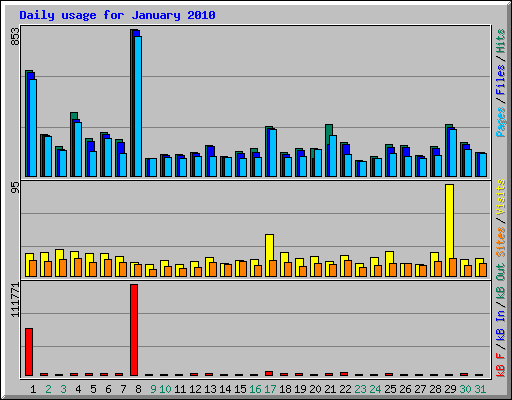Click the 95 visits axis label

tap(15, 188)
